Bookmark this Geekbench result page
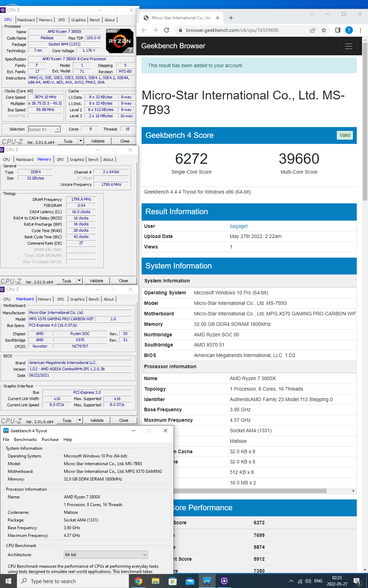The width and height of the screenshot is (368, 588). click(324, 30)
